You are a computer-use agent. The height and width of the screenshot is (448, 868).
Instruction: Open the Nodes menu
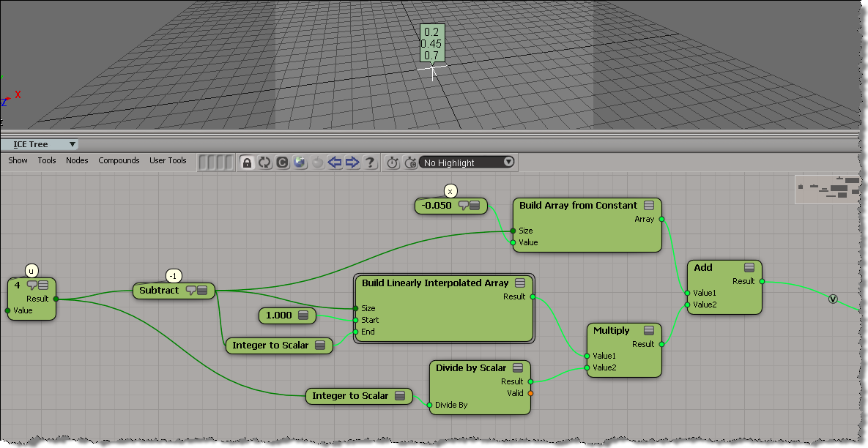[x=77, y=160]
